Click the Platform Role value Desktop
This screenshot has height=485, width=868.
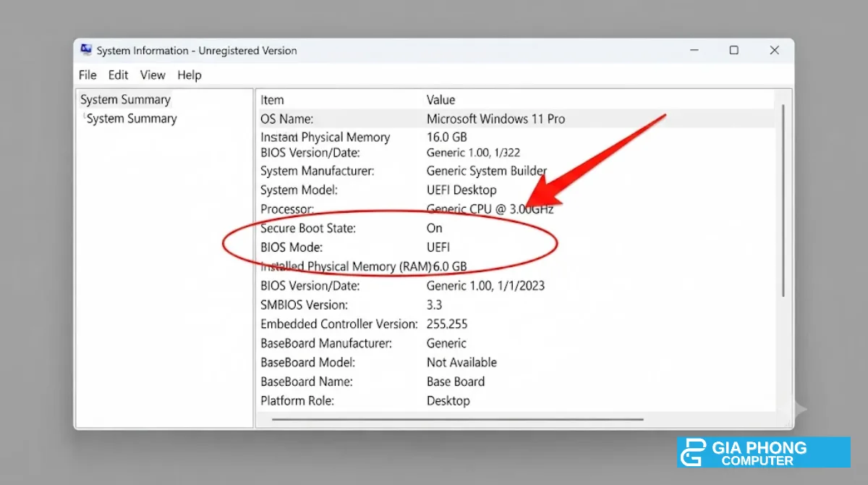[448, 400]
